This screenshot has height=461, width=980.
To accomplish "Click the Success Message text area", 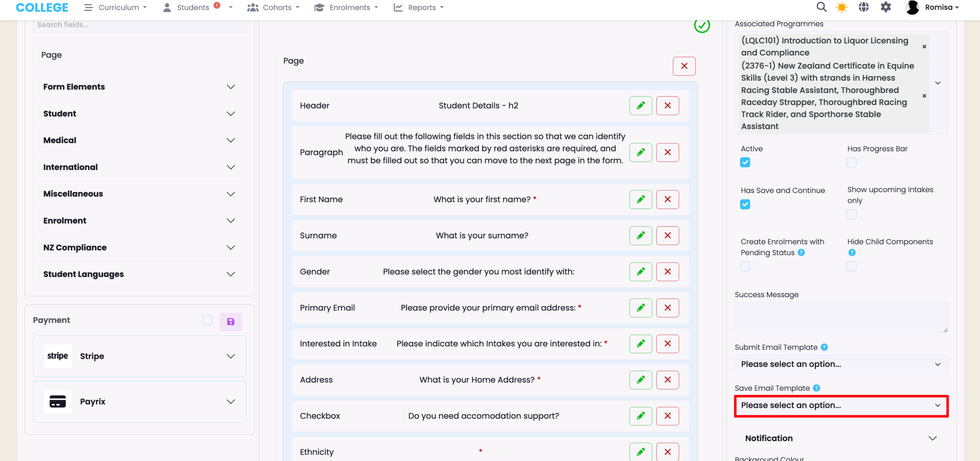I will (841, 318).
